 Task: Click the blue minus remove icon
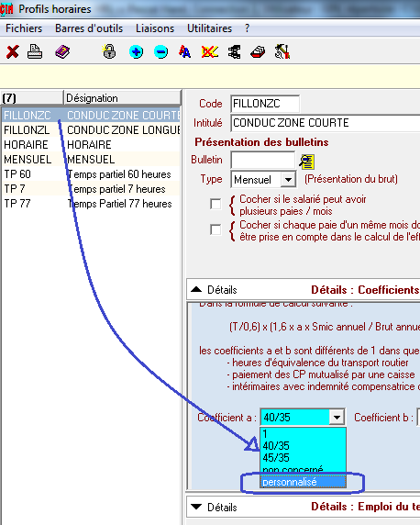(161, 52)
